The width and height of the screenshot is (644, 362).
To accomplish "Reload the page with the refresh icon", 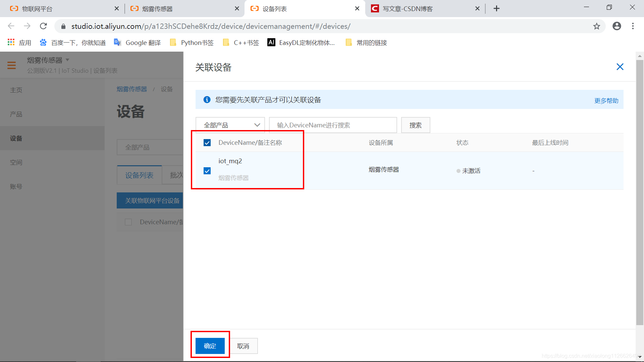I will pyautogui.click(x=43, y=26).
